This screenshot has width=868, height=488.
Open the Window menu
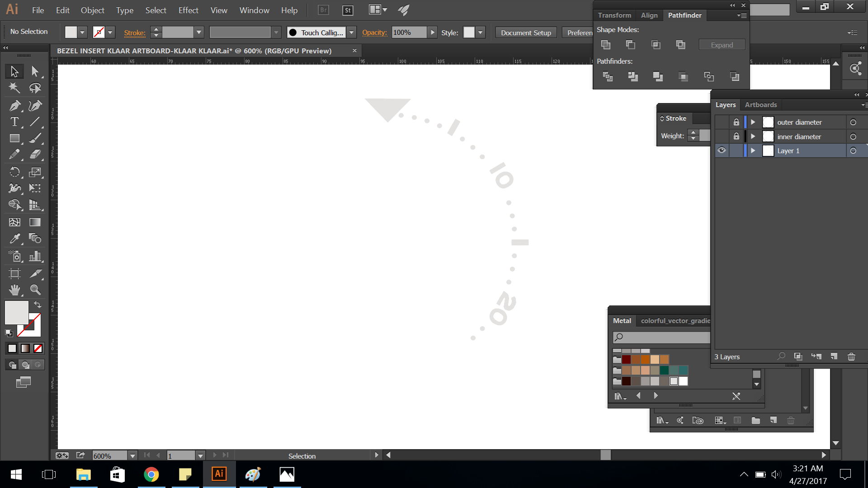(254, 10)
